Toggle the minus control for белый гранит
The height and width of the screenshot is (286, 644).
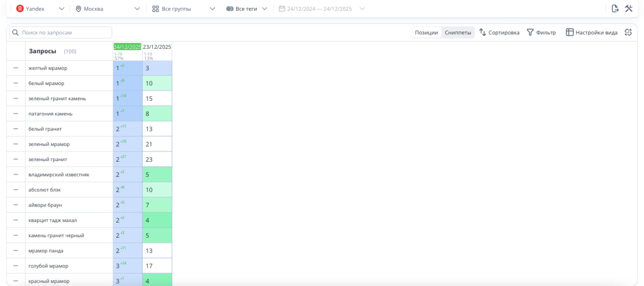tap(16, 129)
